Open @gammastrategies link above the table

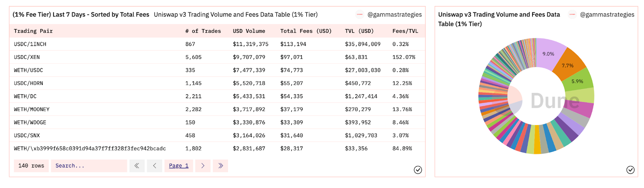(395, 15)
